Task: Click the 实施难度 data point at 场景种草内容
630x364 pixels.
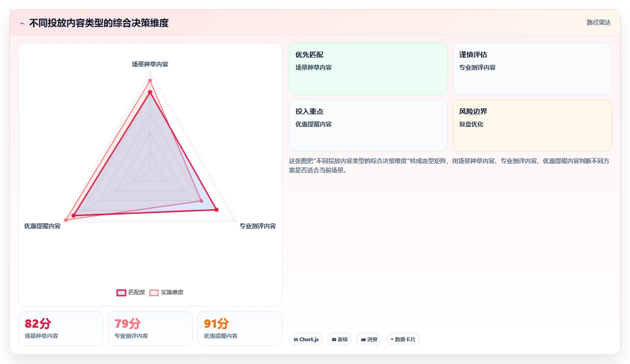Action: coord(150,81)
